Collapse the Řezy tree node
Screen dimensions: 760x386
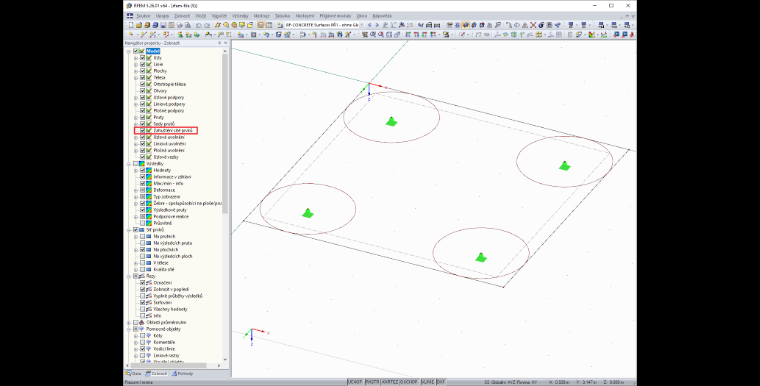tap(129, 276)
